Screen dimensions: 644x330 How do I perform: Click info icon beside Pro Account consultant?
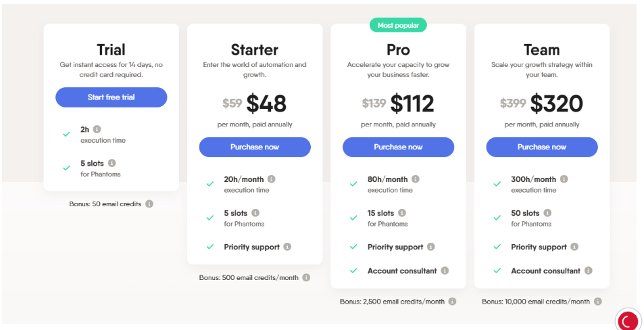click(x=445, y=270)
